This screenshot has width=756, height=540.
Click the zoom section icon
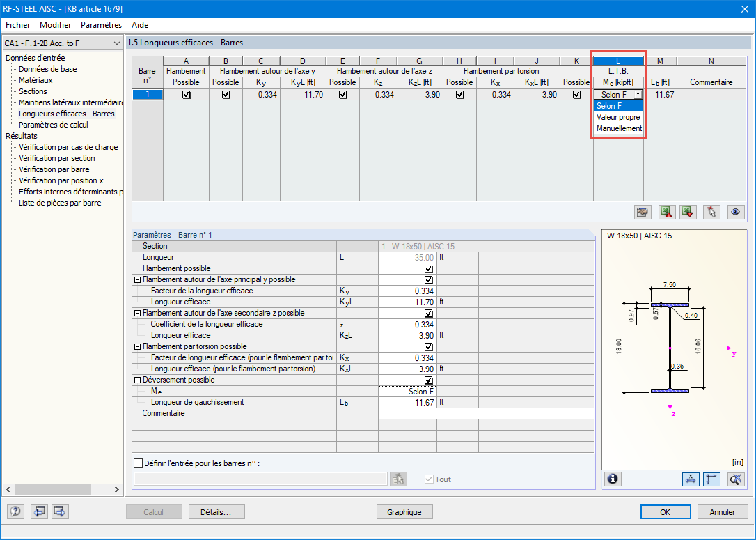(736, 479)
